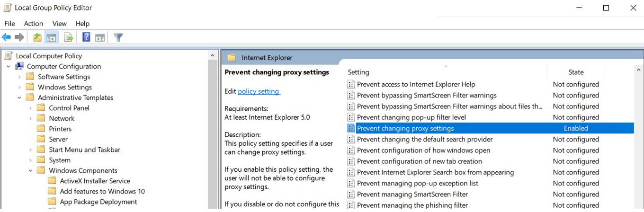The height and width of the screenshot is (212, 644).
Task: Go up one level using folder icon
Action: click(37, 37)
